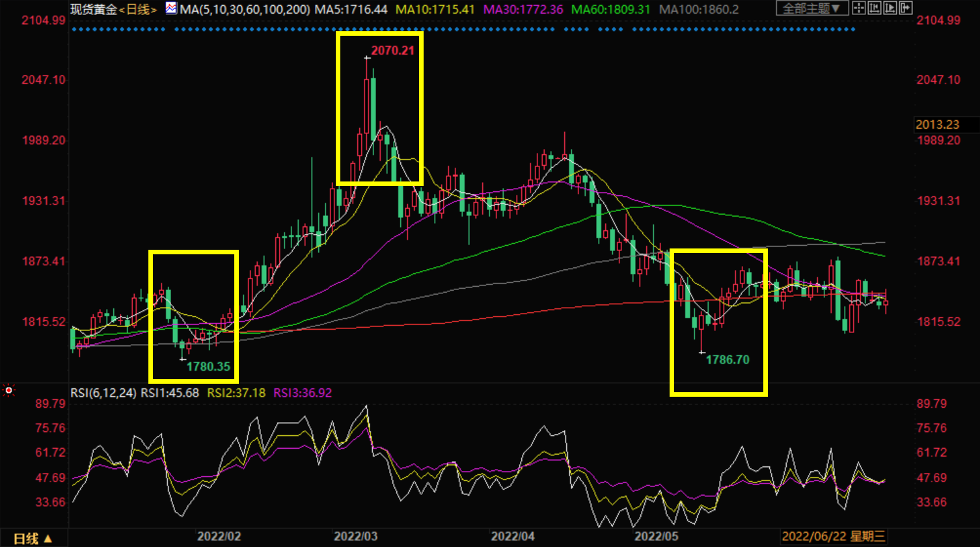Click the 2070.21 high price label

pos(392,51)
